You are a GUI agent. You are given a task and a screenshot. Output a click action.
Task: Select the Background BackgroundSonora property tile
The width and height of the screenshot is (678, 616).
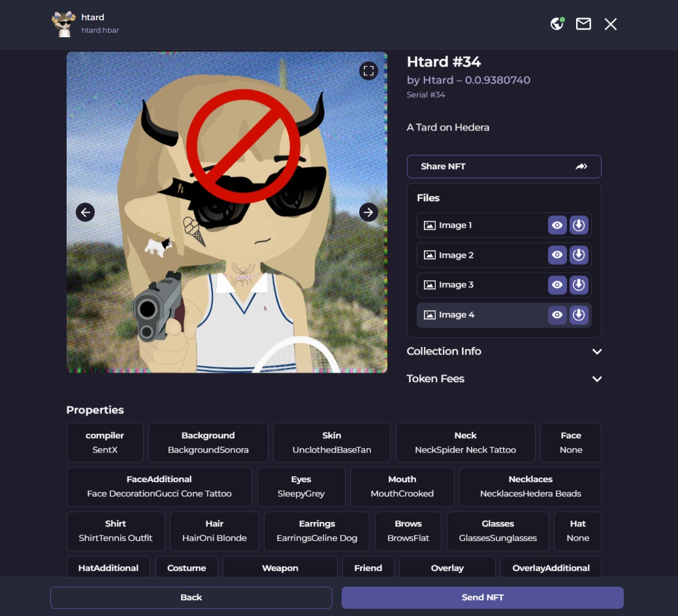pyautogui.click(x=208, y=442)
